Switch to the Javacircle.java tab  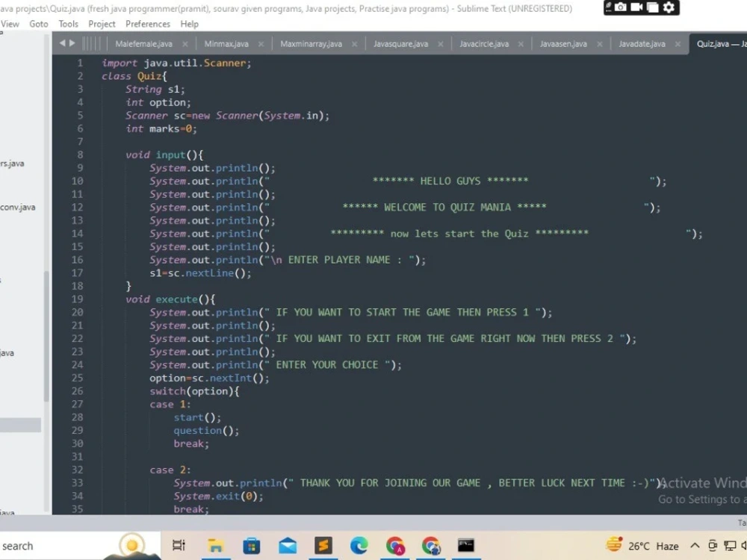click(x=484, y=44)
